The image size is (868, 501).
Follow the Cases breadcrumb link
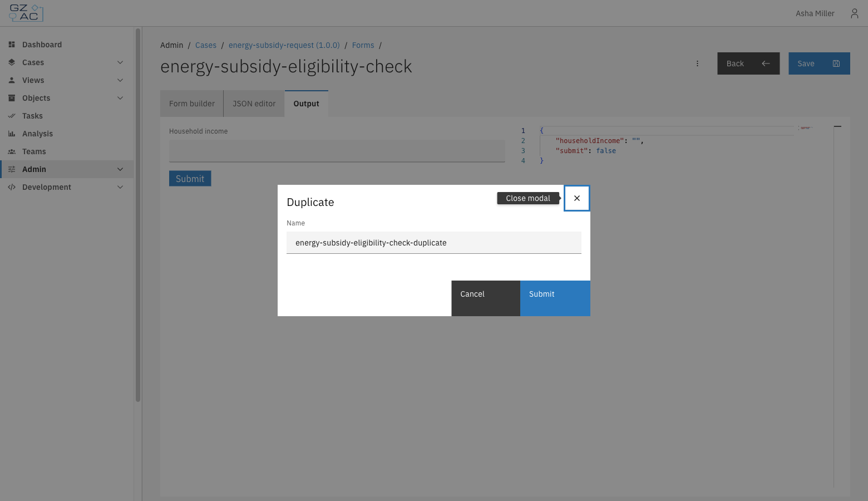(206, 45)
